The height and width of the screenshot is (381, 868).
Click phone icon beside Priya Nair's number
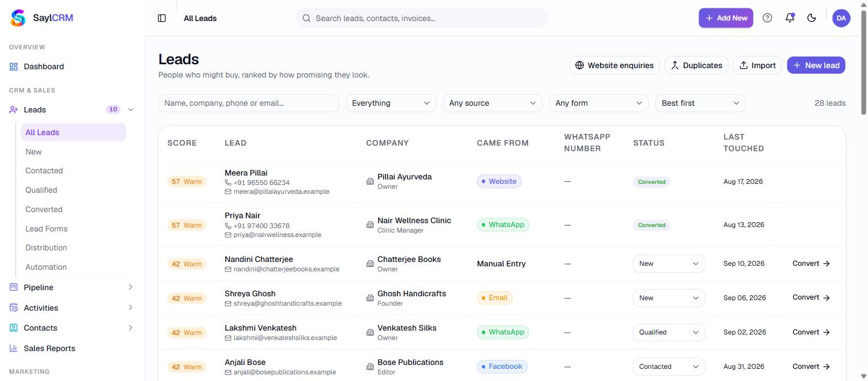(228, 226)
